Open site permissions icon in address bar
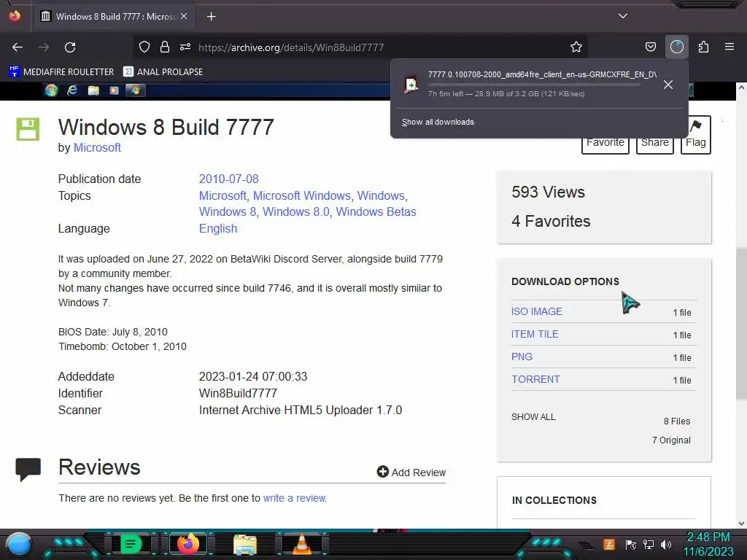 click(185, 47)
